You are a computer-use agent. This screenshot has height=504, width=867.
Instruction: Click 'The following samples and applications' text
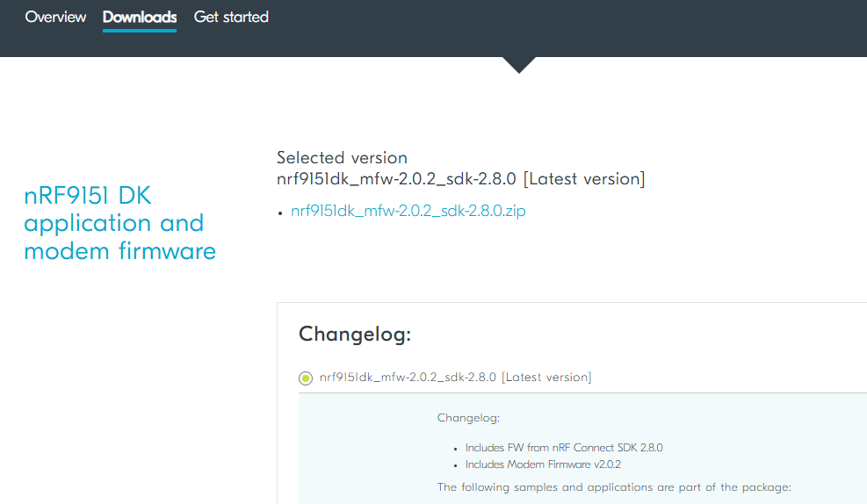click(x=615, y=486)
